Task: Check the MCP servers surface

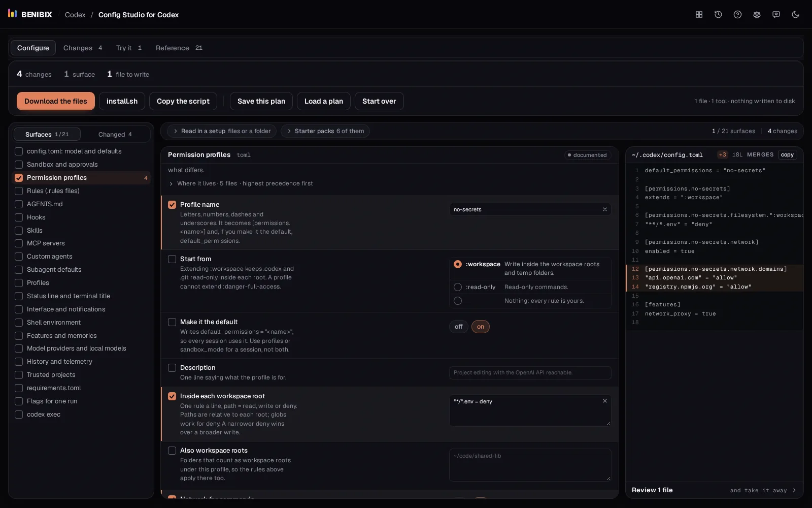Action: click(19, 243)
